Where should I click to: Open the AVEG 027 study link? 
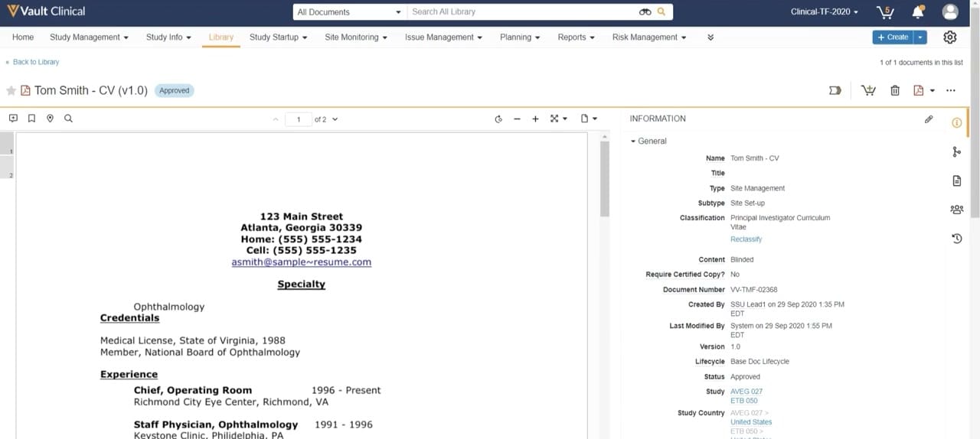coord(746,392)
